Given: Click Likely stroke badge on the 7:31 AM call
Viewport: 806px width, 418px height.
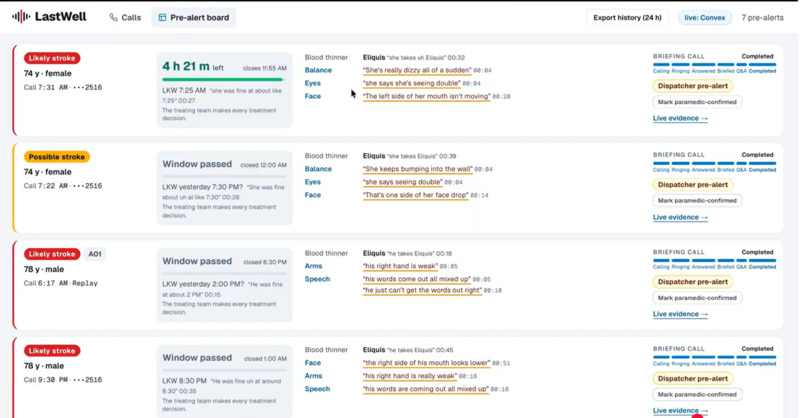Looking at the screenshot, I should coord(52,58).
